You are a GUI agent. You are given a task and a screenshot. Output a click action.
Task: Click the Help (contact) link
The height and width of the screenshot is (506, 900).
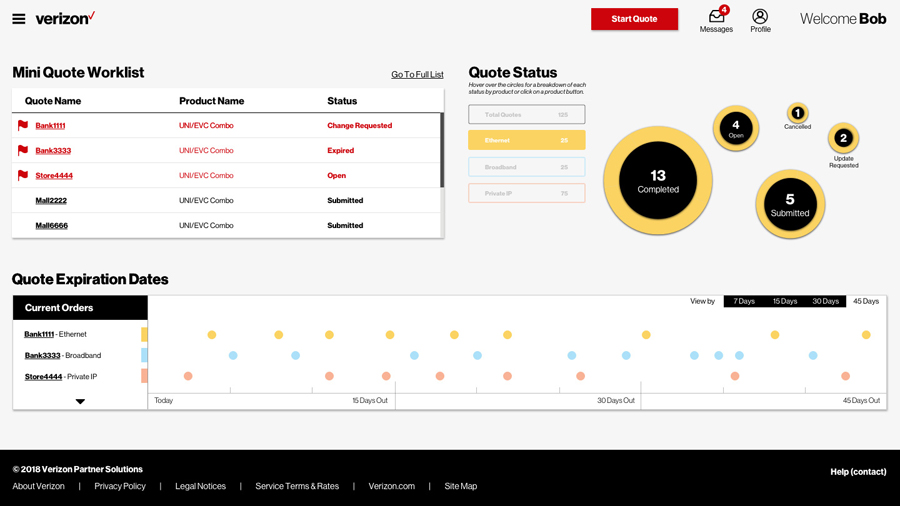click(858, 472)
